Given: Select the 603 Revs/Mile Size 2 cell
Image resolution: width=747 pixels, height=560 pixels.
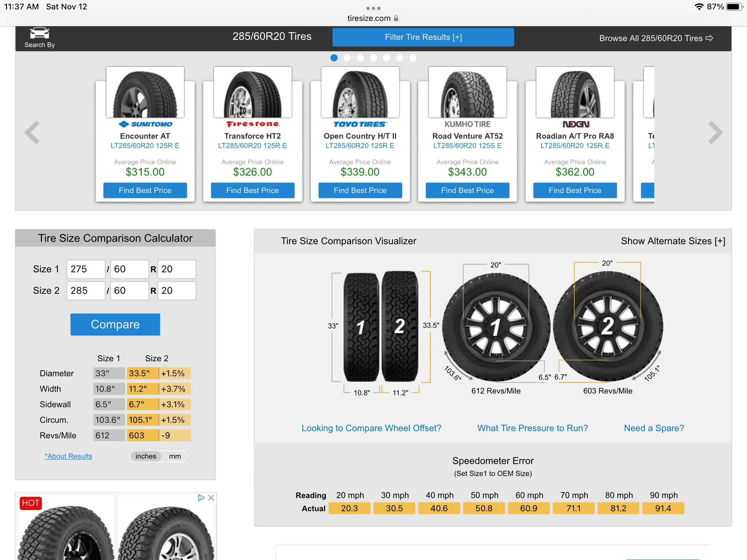Looking at the screenshot, I should pyautogui.click(x=142, y=435).
